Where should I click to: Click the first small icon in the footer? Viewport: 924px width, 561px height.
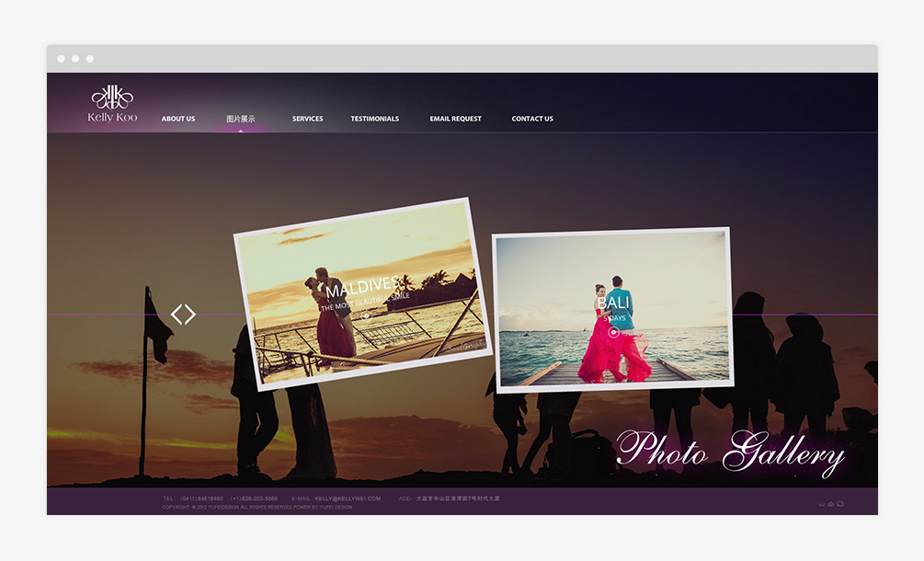821,504
